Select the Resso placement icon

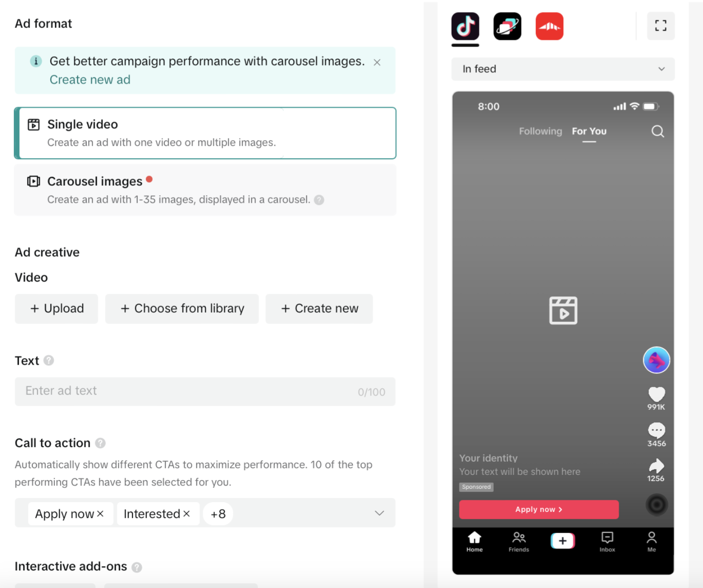point(549,26)
